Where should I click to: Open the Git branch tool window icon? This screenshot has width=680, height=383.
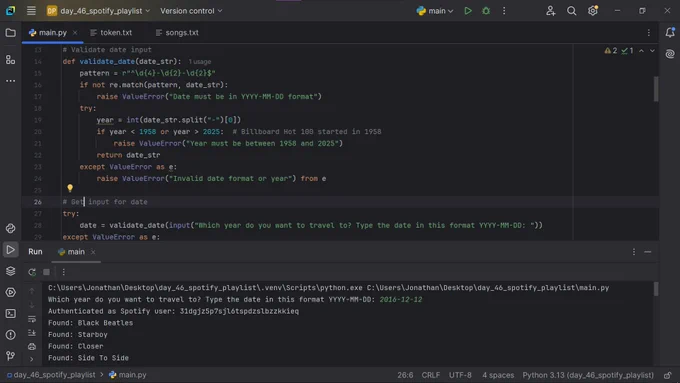(10, 356)
